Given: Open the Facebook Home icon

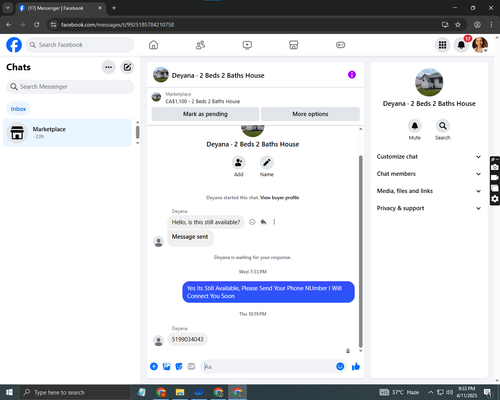Looking at the screenshot, I should (x=153, y=45).
